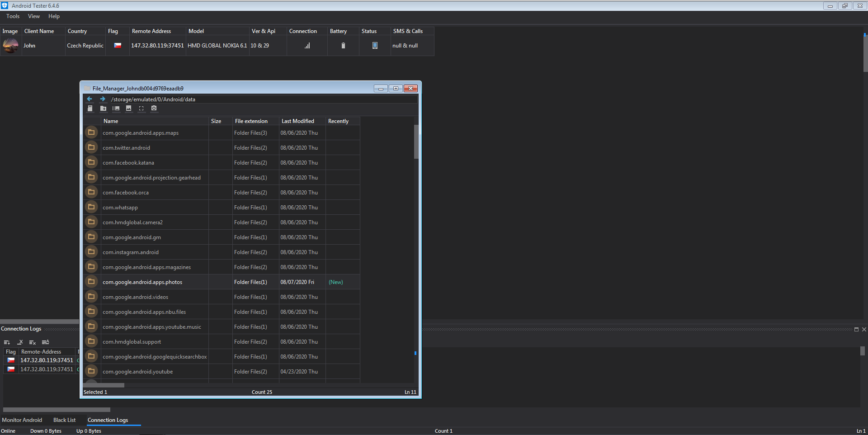868x435 pixels.
Task: Click folder icon for com.google.android.apps.maps
Action: [x=91, y=132]
